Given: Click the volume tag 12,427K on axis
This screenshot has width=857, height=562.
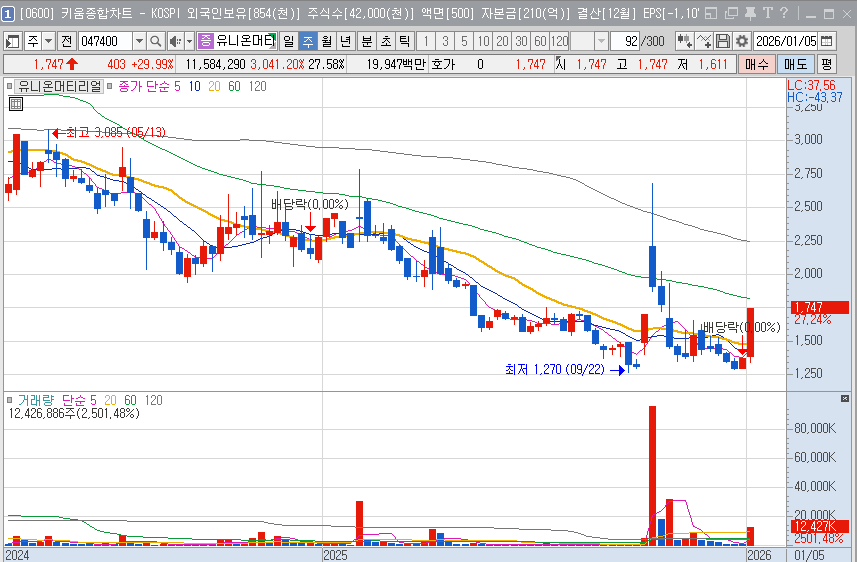Looking at the screenshot, I should (x=819, y=526).
